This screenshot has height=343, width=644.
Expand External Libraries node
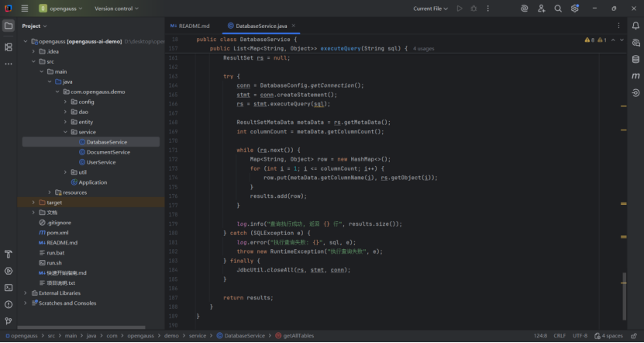26,293
